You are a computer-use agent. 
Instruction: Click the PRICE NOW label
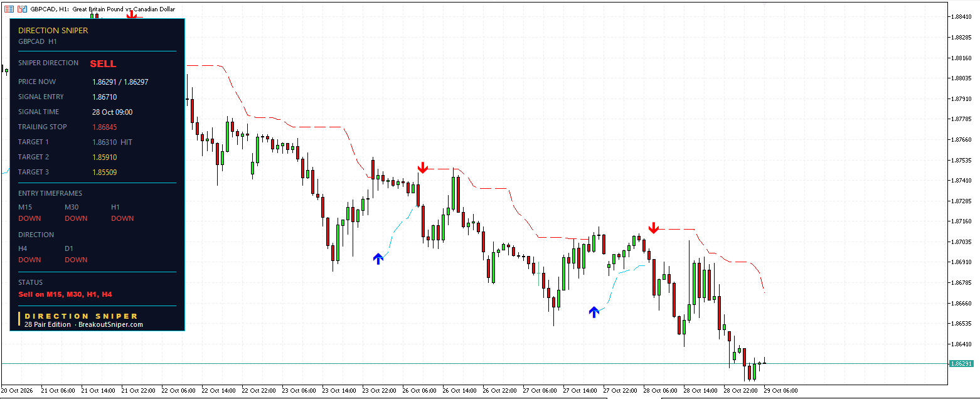click(x=37, y=82)
